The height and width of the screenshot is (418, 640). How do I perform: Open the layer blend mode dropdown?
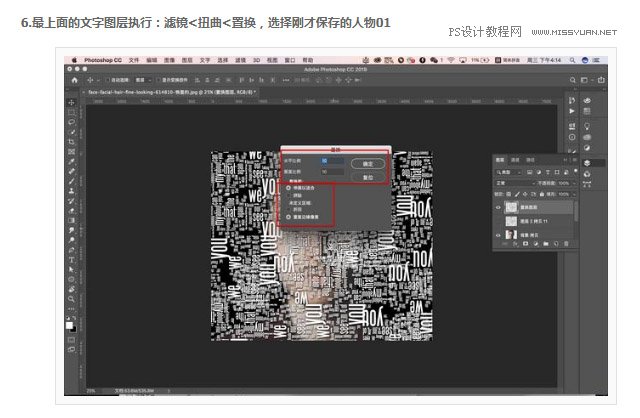click(515, 183)
